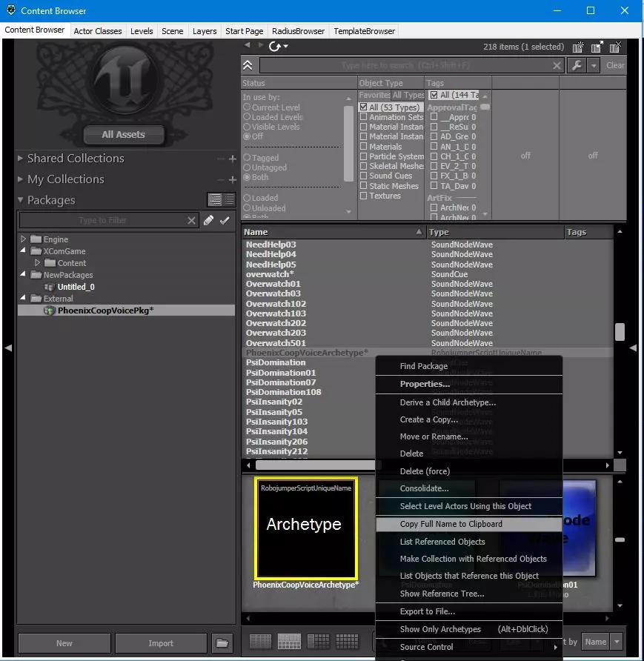The width and height of the screenshot is (644, 661).
Task: Select side-by-side list thumbnail layout icon
Action: [x=318, y=642]
